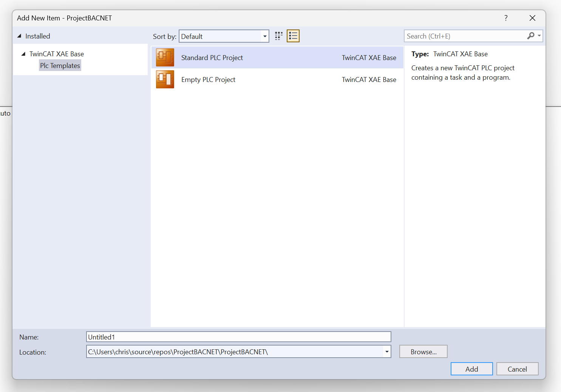Click the Cancel button

pyautogui.click(x=517, y=369)
